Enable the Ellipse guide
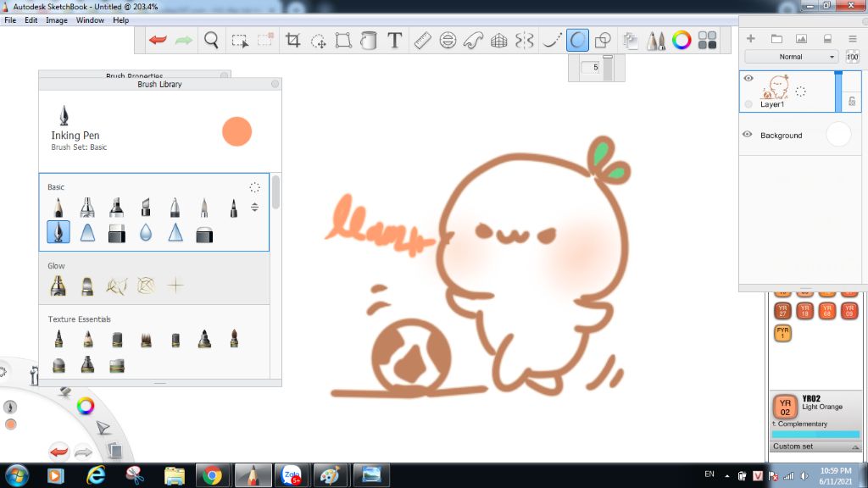868x488 pixels. [x=448, y=40]
